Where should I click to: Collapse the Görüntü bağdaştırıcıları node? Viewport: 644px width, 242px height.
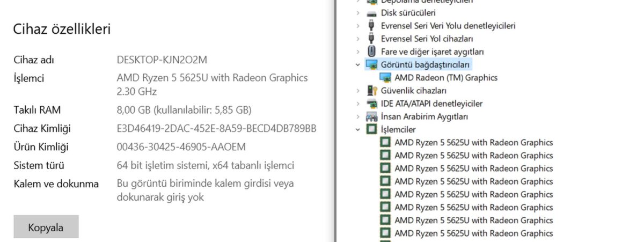358,64
